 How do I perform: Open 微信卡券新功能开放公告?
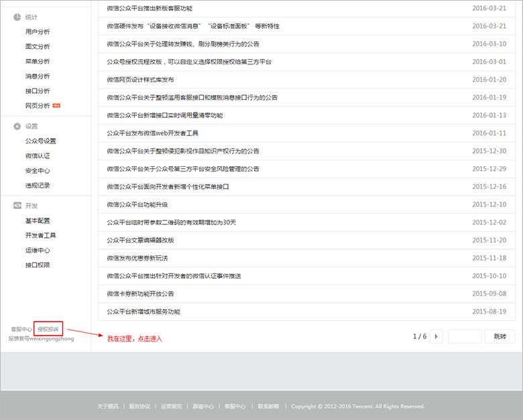140,293
